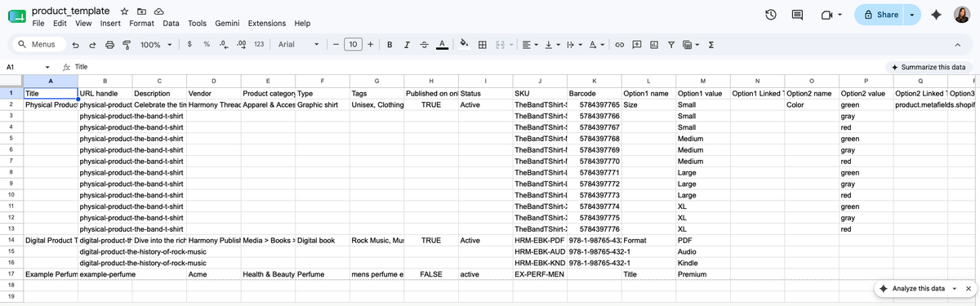Viewport: 980px width, 306px height.
Task: Check the cloud document status icon
Action: (x=158, y=11)
